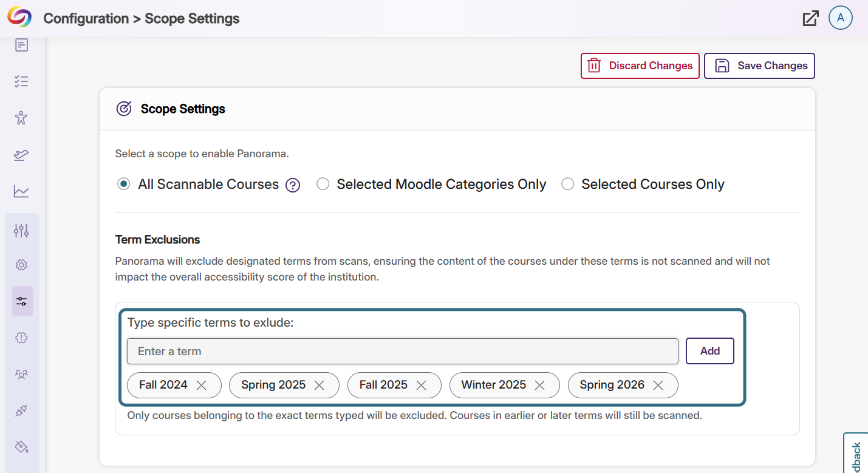The height and width of the screenshot is (473, 868).
Task: Open the line chart analytics sidebar icon
Action: [x=22, y=192]
